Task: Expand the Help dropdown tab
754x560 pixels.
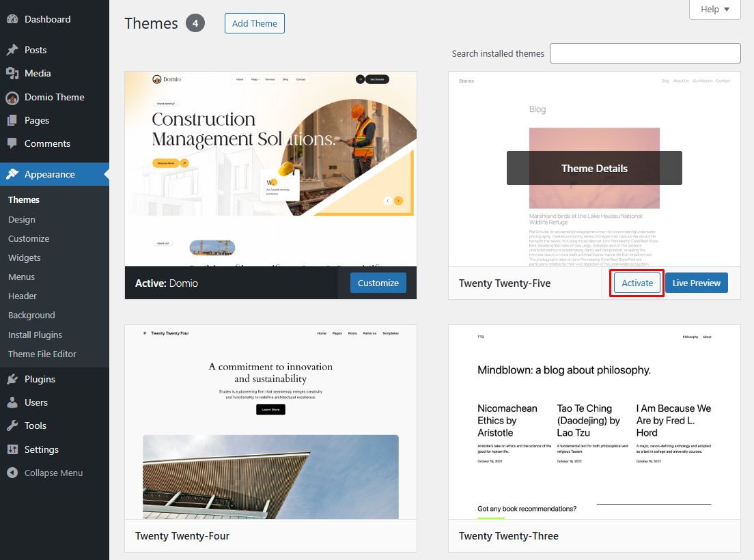Action: (714, 10)
